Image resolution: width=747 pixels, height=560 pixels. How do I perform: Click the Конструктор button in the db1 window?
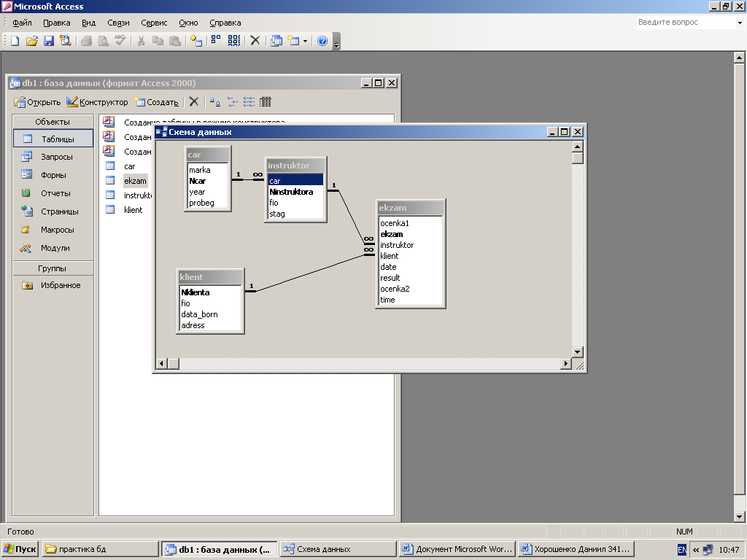[x=97, y=102]
